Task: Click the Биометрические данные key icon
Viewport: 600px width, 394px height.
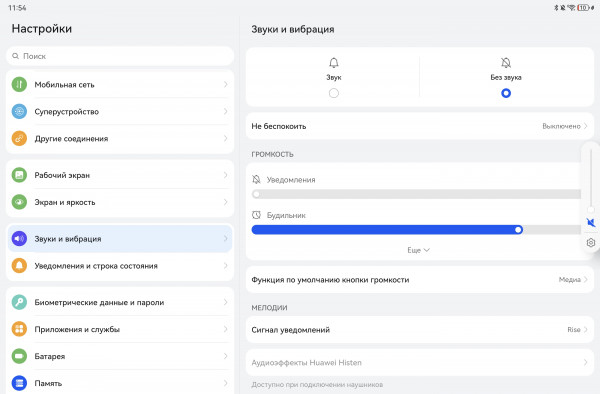Action: [x=19, y=302]
